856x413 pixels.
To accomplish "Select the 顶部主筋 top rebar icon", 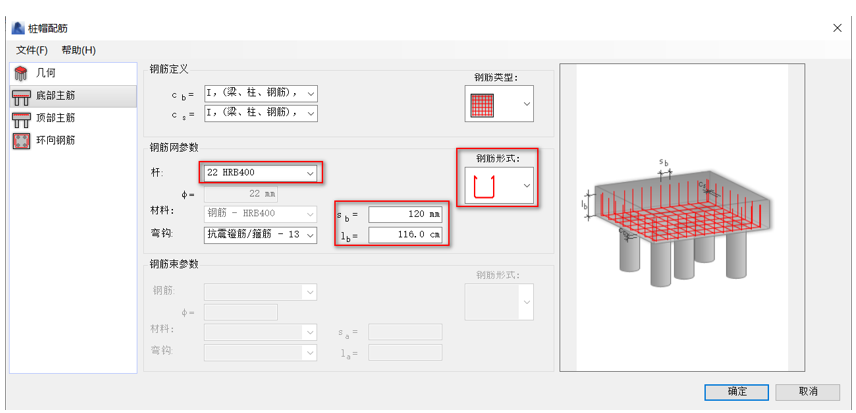I will 21,118.
